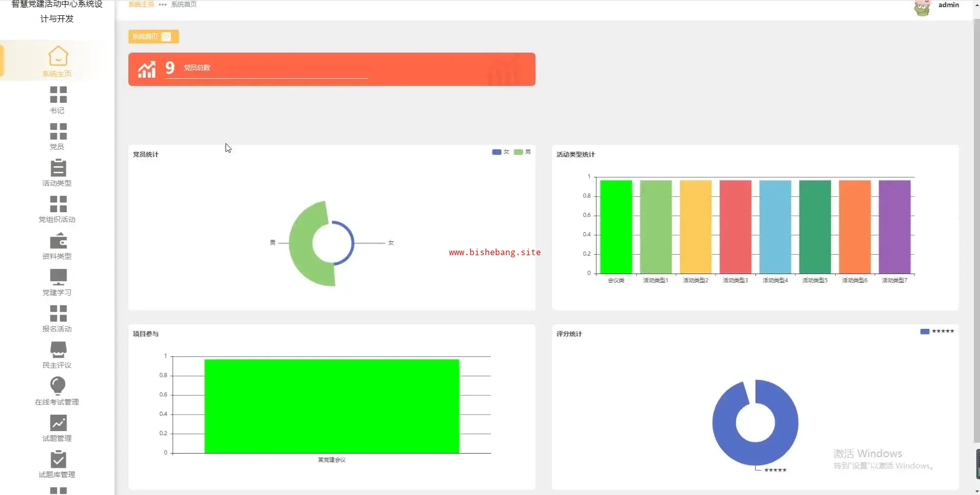Open 在线考试管理 lightbulb icon

58,386
